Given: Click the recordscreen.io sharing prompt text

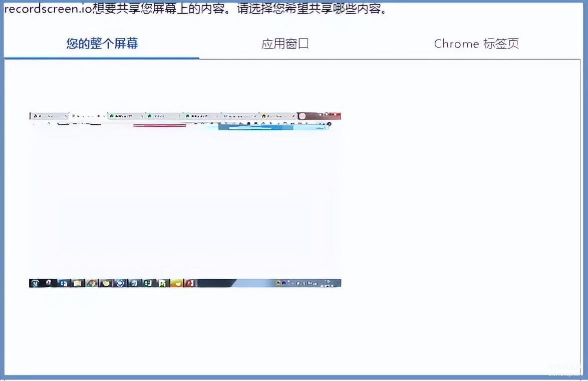Looking at the screenshot, I should pos(196,9).
